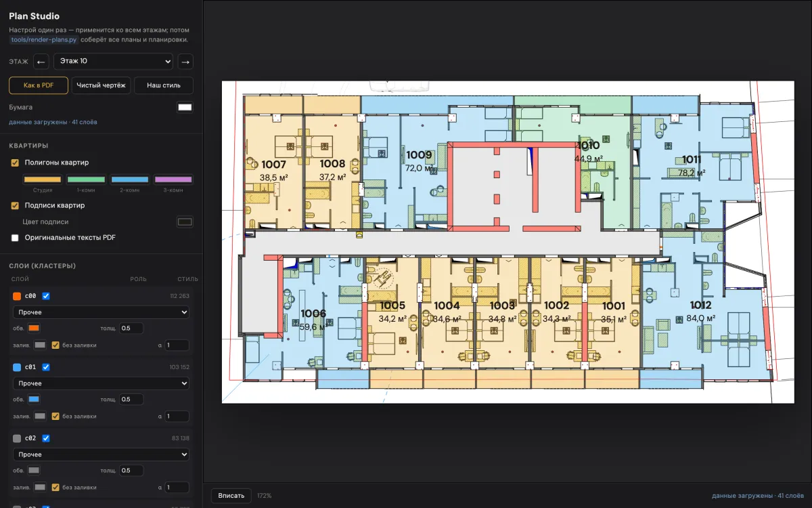Change the c00 stroke color swatch
The height and width of the screenshot is (508, 812).
point(34,329)
